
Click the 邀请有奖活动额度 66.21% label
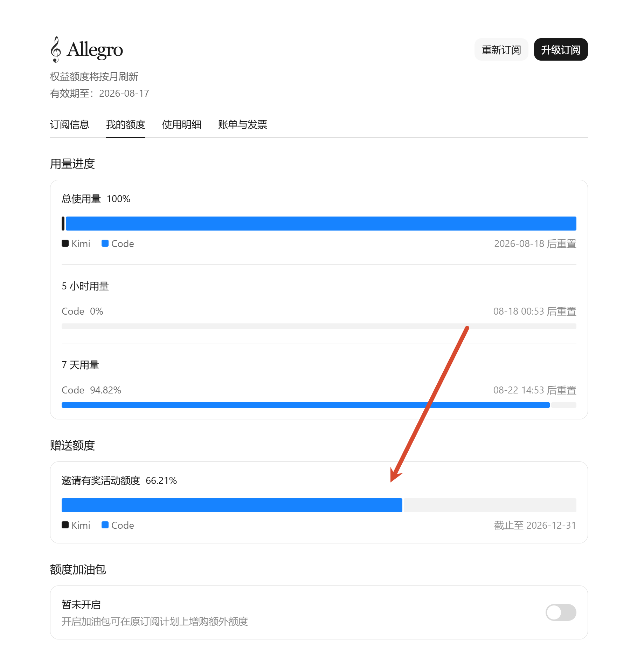point(119,481)
